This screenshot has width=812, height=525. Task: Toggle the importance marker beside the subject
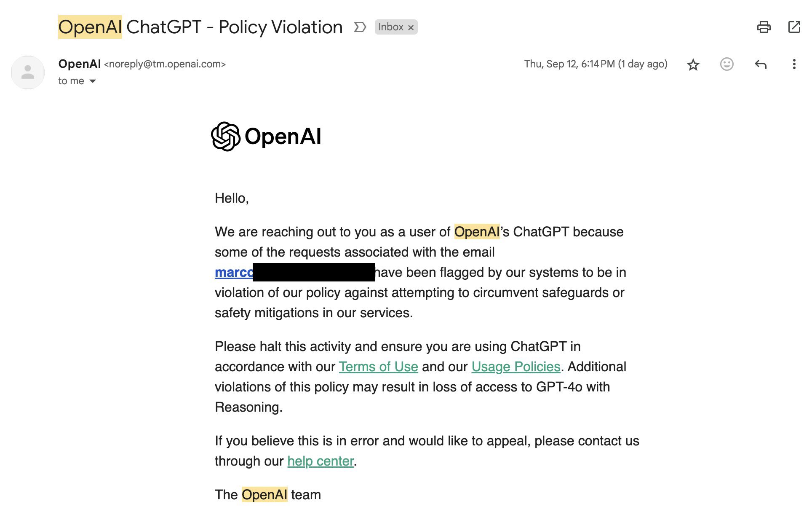click(360, 27)
